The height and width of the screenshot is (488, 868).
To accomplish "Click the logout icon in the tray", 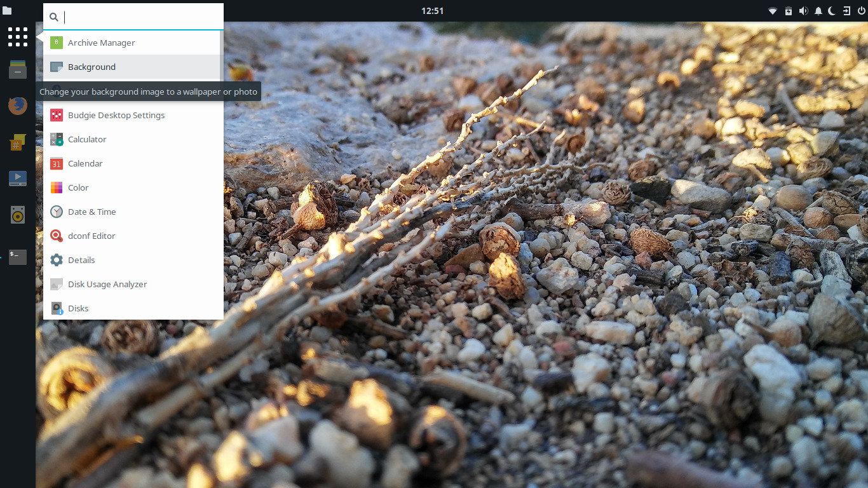I will point(848,11).
